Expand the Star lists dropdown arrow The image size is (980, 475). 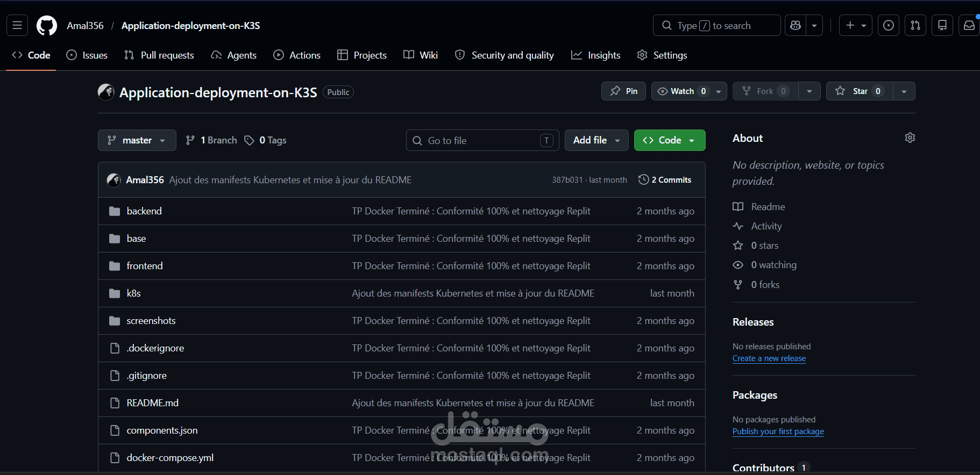point(904,91)
